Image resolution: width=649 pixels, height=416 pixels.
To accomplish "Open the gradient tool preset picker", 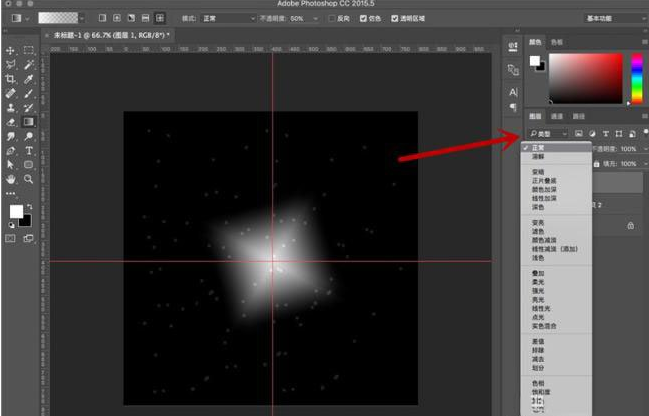I will pos(20,18).
